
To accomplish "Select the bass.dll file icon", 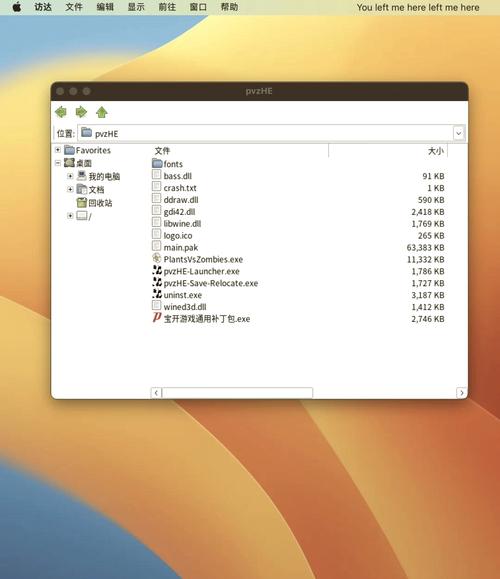I will pos(157,175).
